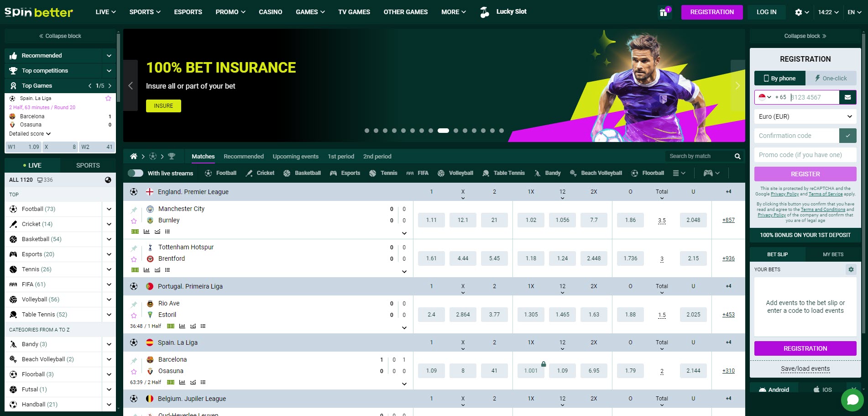This screenshot has width=868, height=416.
Task: Go to home via breadcrumb house icon
Action: tap(134, 156)
